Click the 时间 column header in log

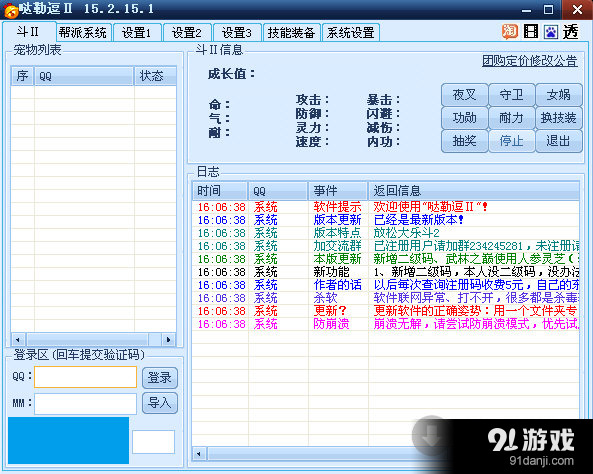220,191
